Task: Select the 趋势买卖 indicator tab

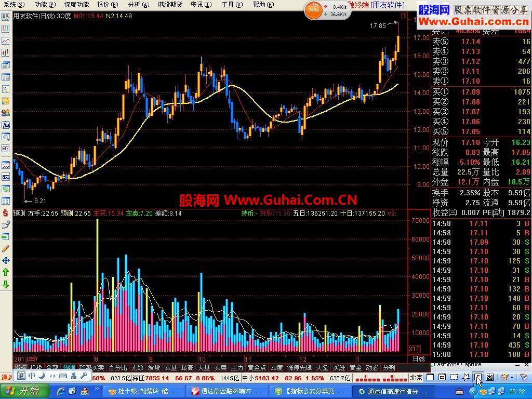Action: [91, 367]
